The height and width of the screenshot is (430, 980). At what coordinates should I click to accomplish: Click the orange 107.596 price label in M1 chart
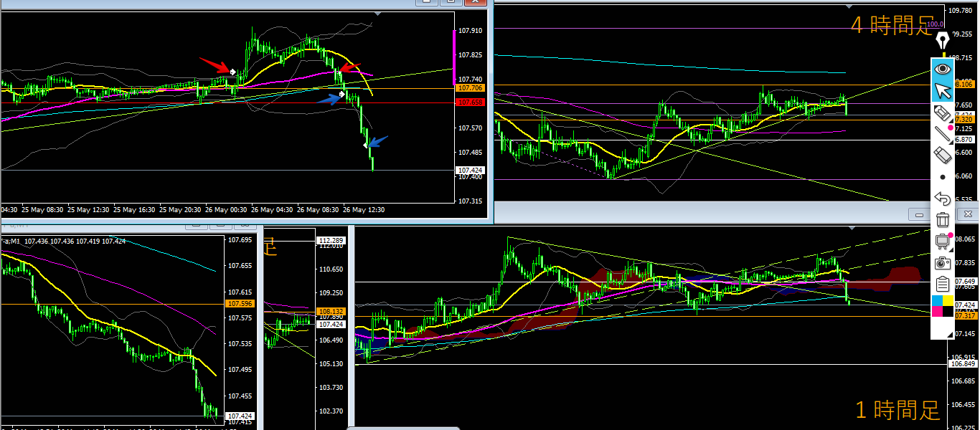pos(240,304)
